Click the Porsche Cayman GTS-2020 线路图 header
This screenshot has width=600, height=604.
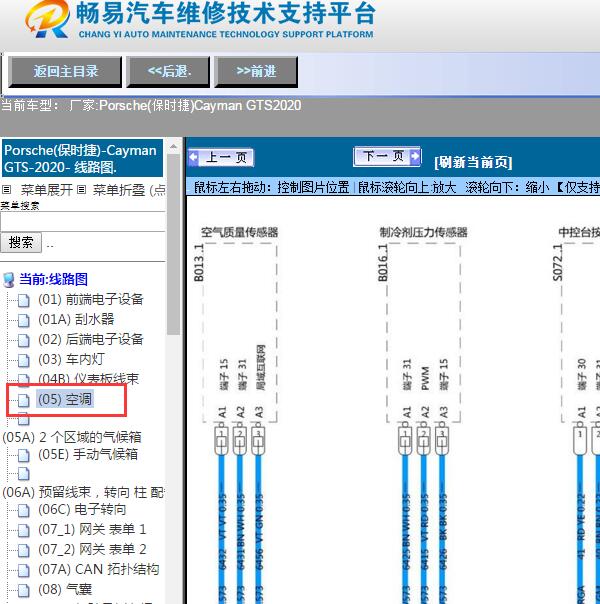[x=82, y=158]
